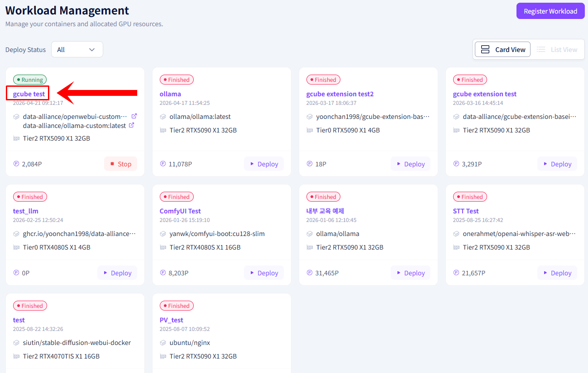Click container icon beside yoonchan1998/gcube-extension-bas image
Viewport: 588px width, 373px height.
310,117
